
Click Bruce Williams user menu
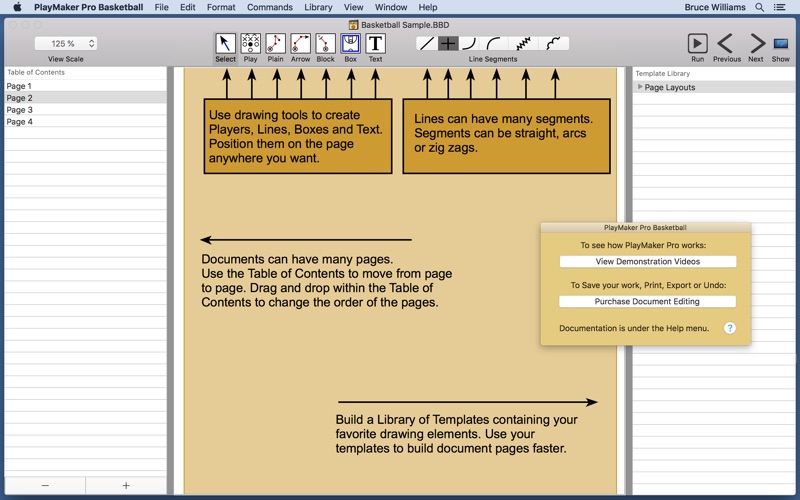click(715, 7)
